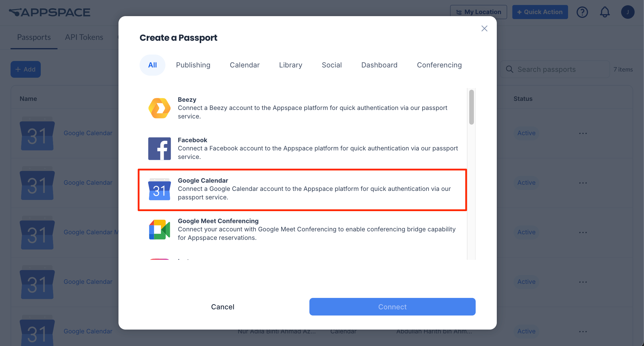Close the Create a Passport dialog
This screenshot has height=346, width=644.
click(x=484, y=28)
